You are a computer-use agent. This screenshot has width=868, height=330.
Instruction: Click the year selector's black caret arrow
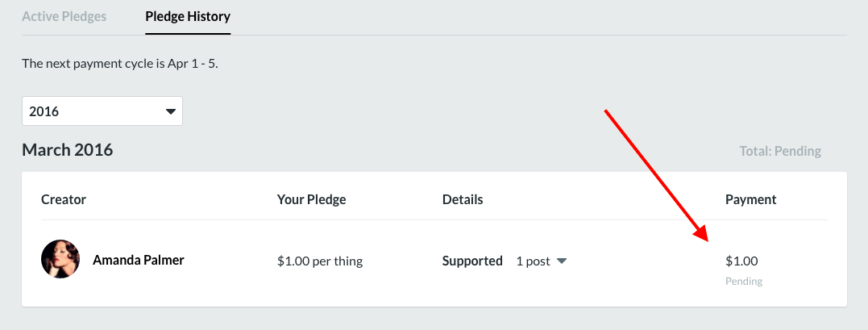pyautogui.click(x=170, y=111)
